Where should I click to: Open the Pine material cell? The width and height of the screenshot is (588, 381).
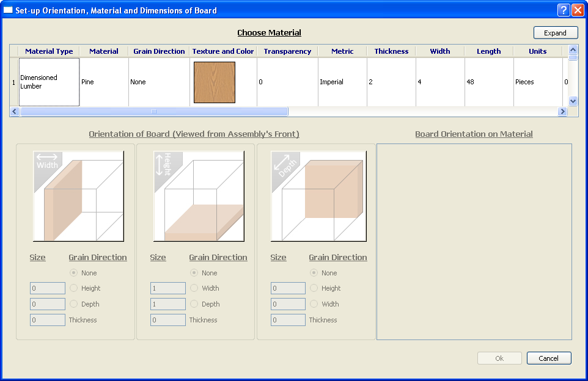(x=104, y=82)
